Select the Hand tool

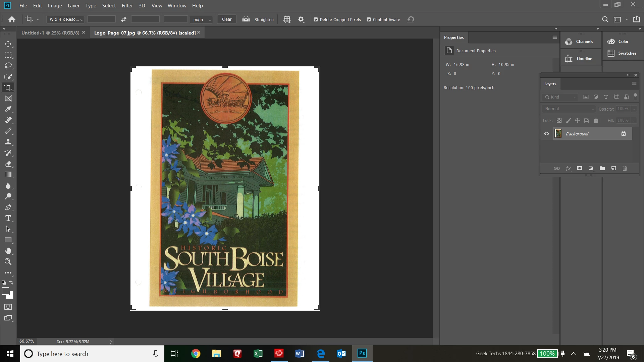point(8,251)
